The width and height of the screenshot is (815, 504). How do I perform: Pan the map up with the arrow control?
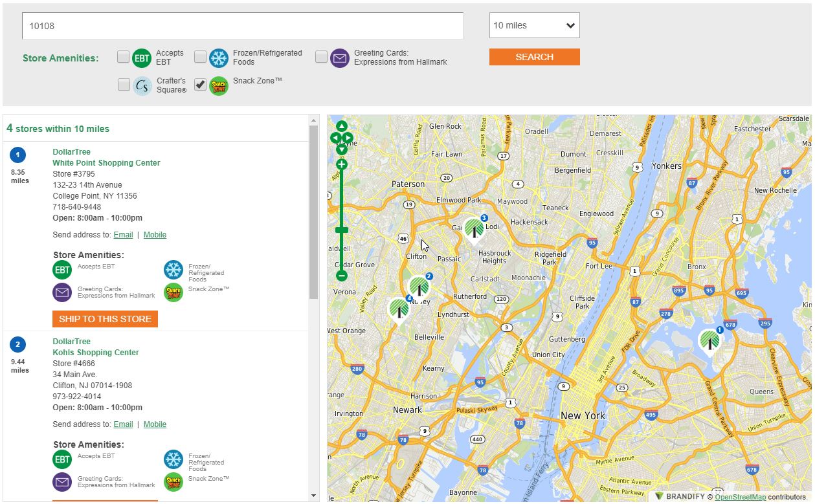342,126
